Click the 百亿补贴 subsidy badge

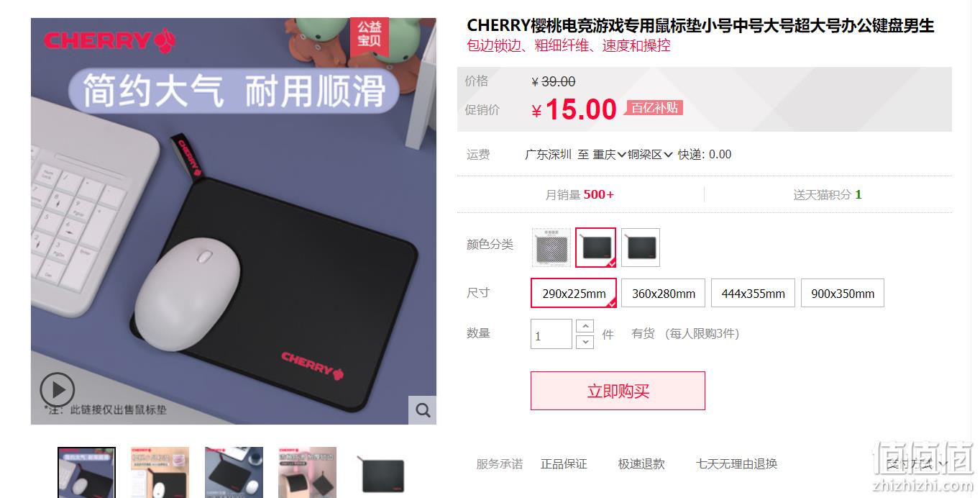click(654, 108)
